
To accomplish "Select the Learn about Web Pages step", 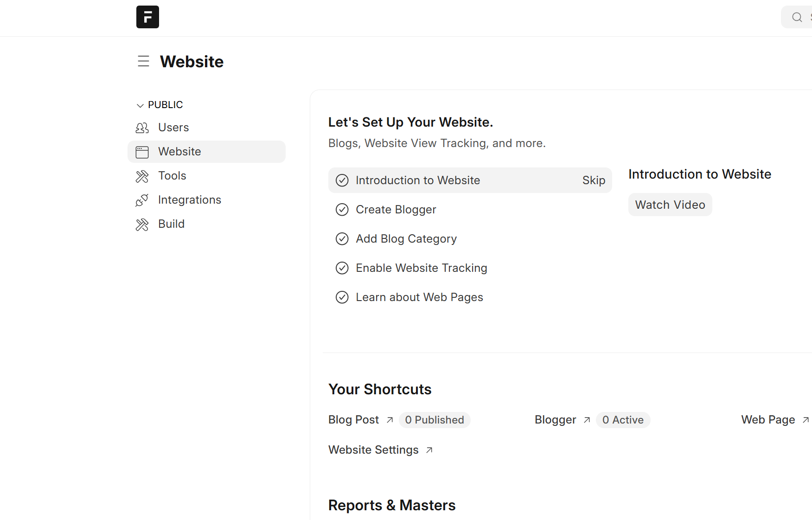I will point(419,297).
